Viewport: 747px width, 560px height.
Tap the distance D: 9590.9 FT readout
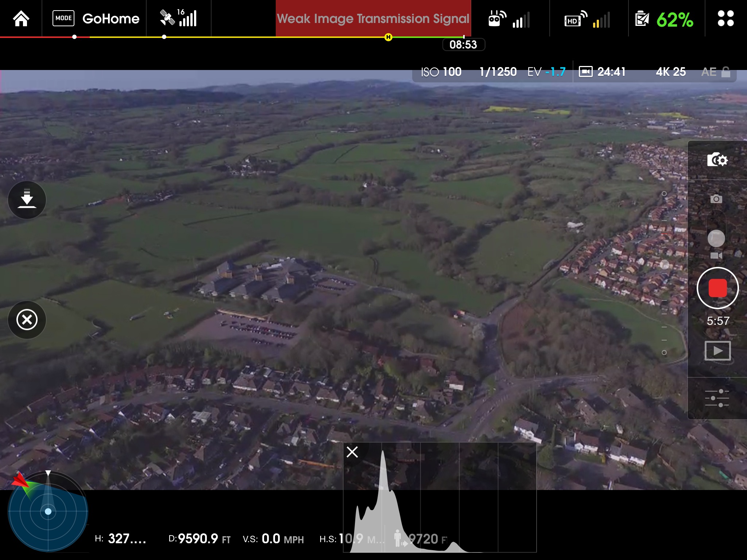[x=200, y=539]
